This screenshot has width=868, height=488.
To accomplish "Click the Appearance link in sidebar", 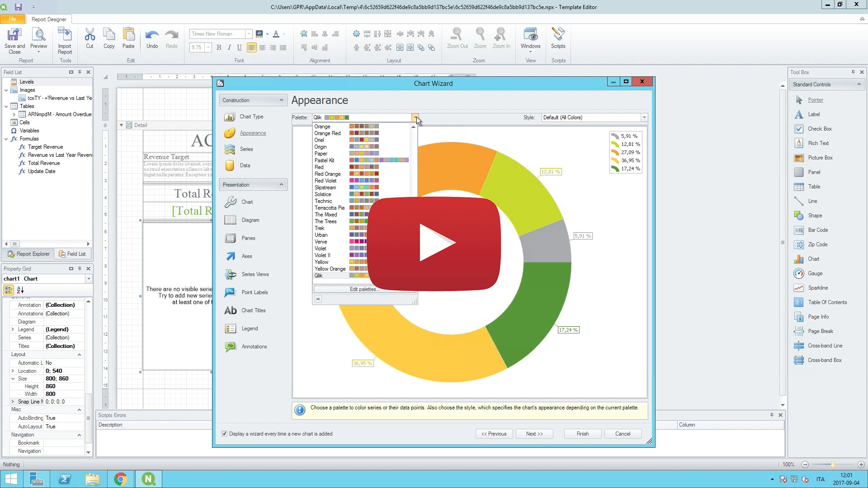I will coord(253,133).
